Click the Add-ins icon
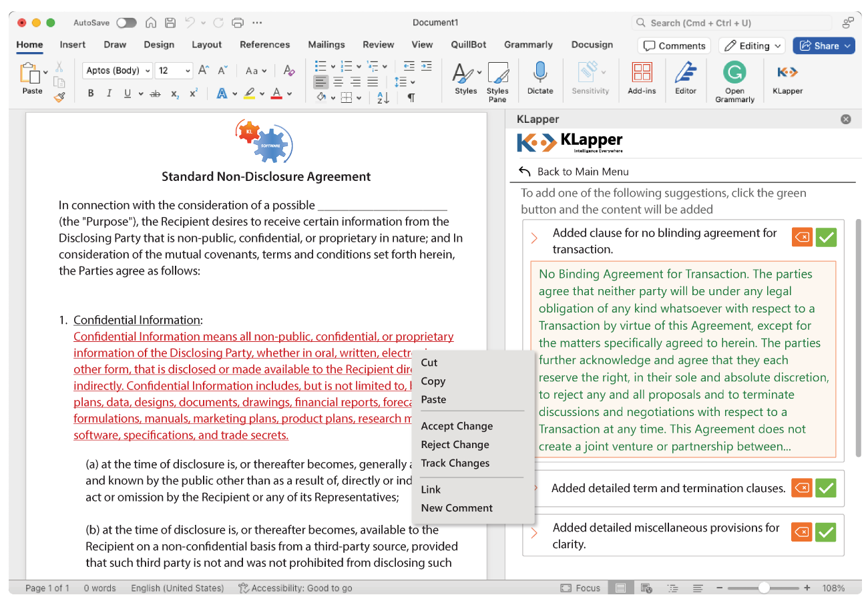This screenshot has height=605, width=868. point(642,79)
